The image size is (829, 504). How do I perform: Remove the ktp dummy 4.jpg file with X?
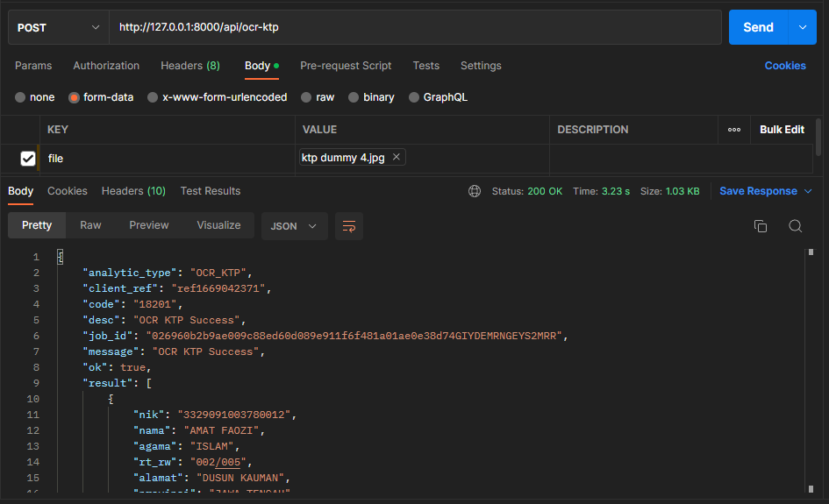396,157
